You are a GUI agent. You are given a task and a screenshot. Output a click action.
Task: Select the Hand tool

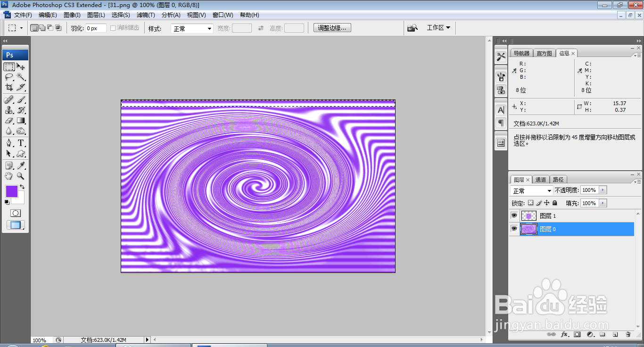pos(9,176)
